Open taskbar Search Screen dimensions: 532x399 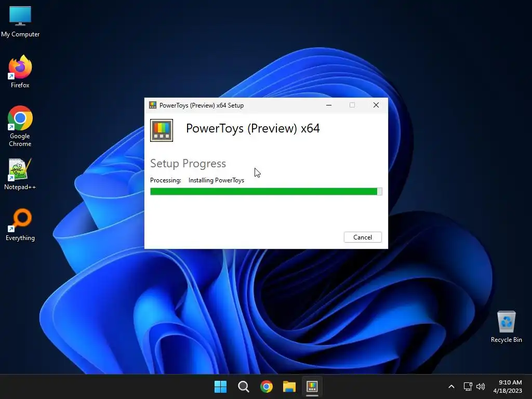coord(244,387)
